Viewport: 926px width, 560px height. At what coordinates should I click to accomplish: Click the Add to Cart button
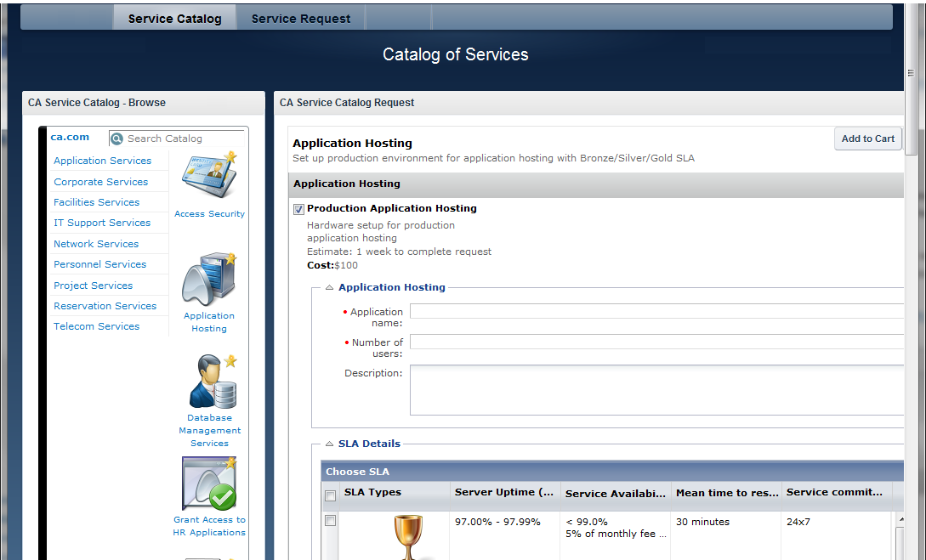[867, 139]
